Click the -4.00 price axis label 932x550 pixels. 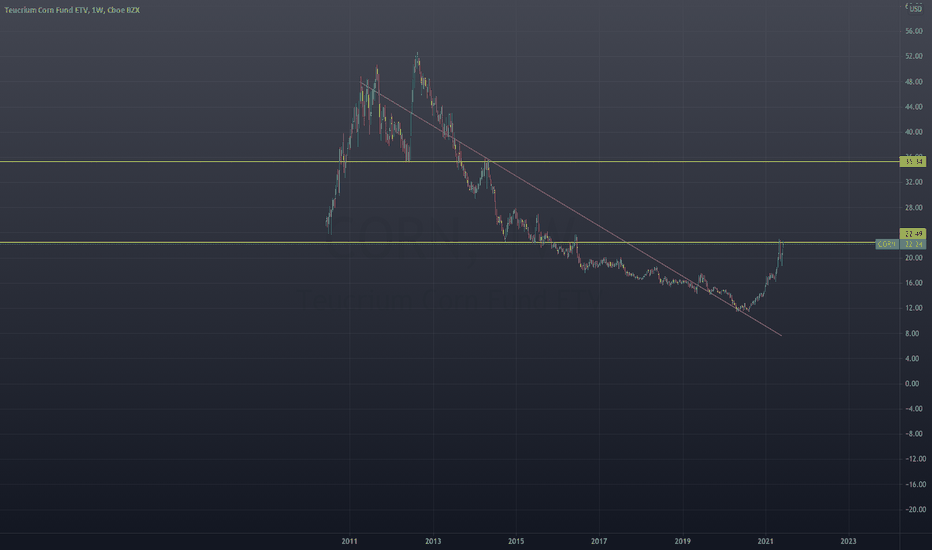913,408
